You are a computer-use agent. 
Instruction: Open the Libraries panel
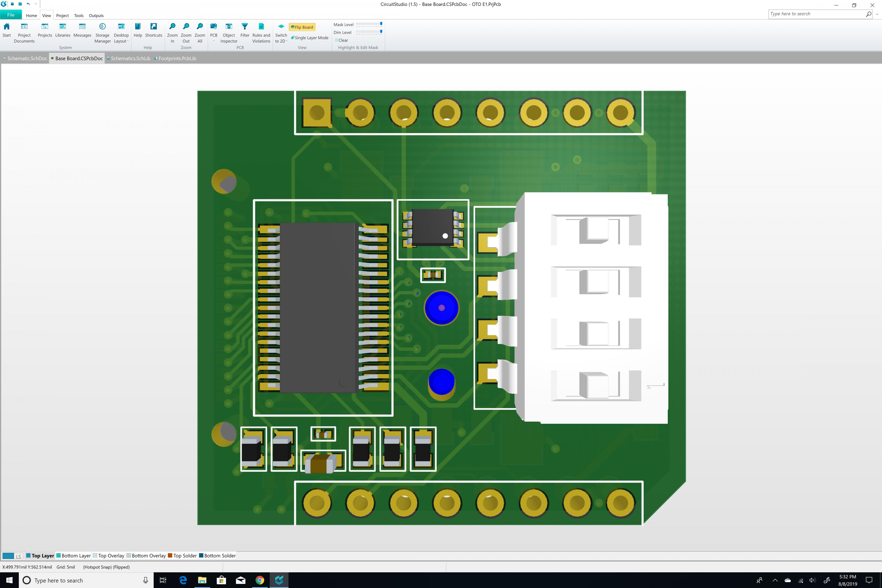pyautogui.click(x=63, y=30)
